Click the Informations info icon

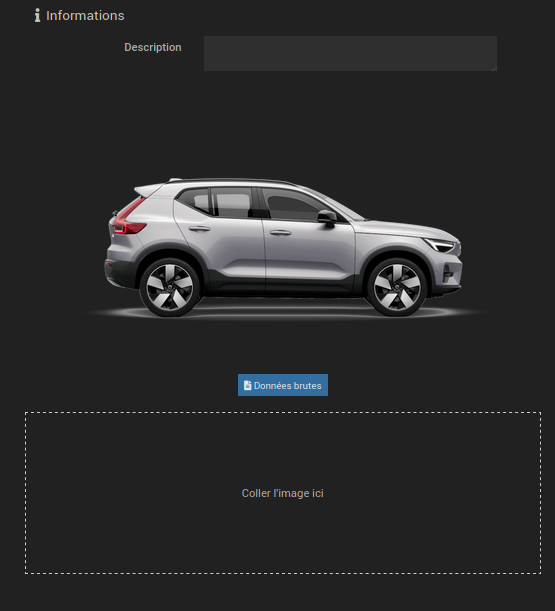[x=37, y=16]
